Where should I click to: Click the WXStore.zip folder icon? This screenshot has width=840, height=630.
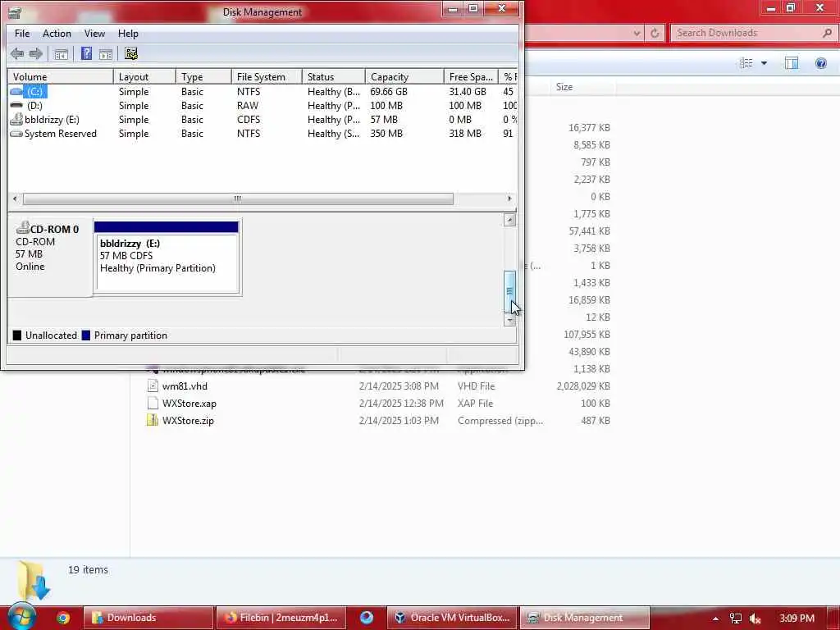point(152,421)
